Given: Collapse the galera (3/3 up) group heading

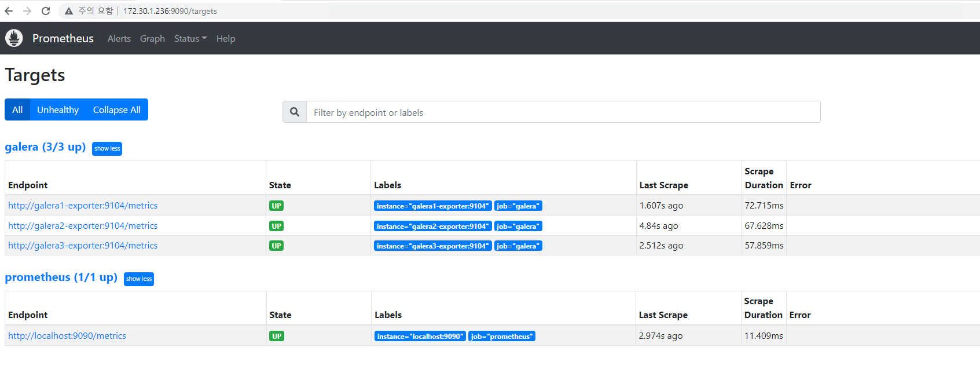Looking at the screenshot, I should coord(45,147).
